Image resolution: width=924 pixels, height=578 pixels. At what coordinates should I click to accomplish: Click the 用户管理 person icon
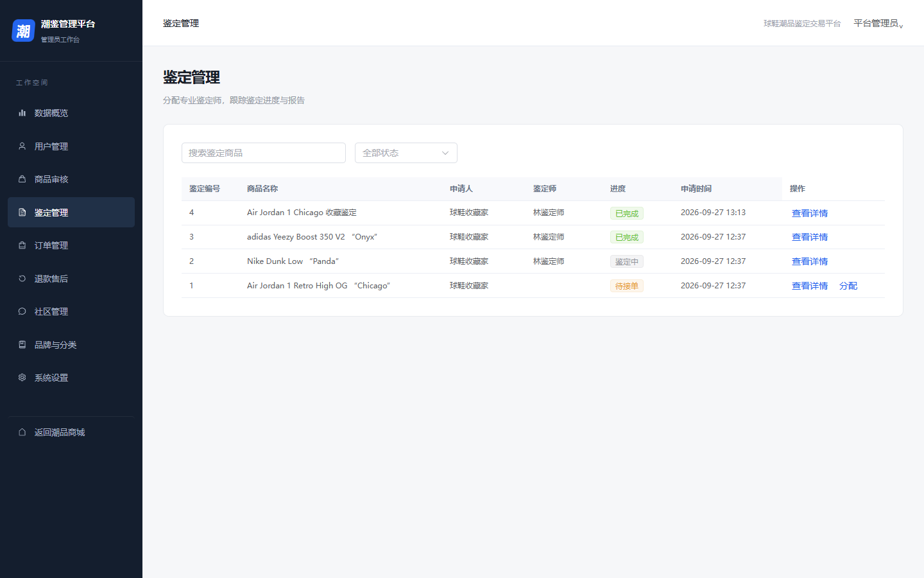click(22, 146)
